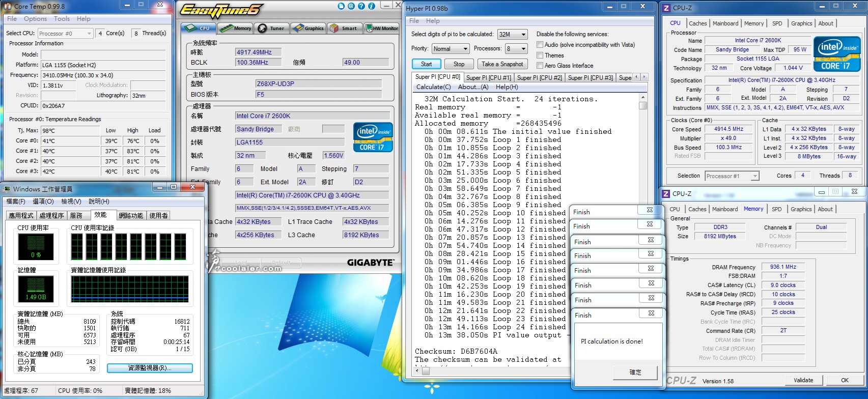This screenshot has height=399, width=868.
Task: Click Hyper PI tab strip left arrow
Action: [636, 77]
